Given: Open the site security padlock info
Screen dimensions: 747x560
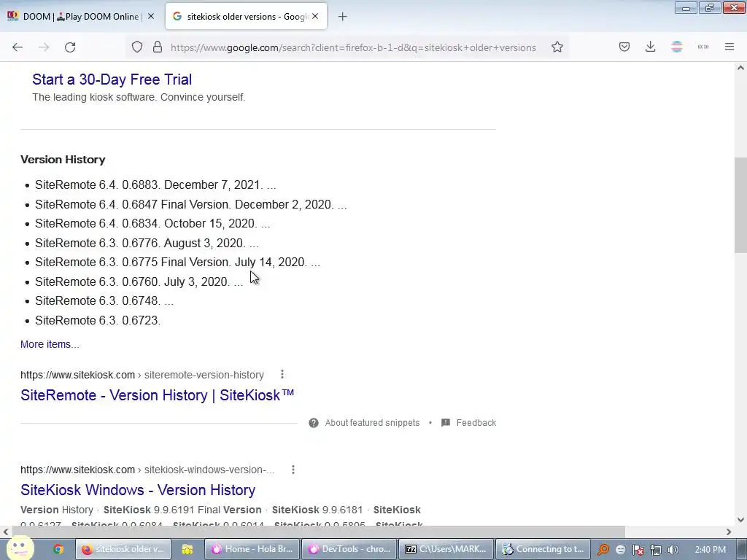Looking at the screenshot, I should click(x=158, y=47).
